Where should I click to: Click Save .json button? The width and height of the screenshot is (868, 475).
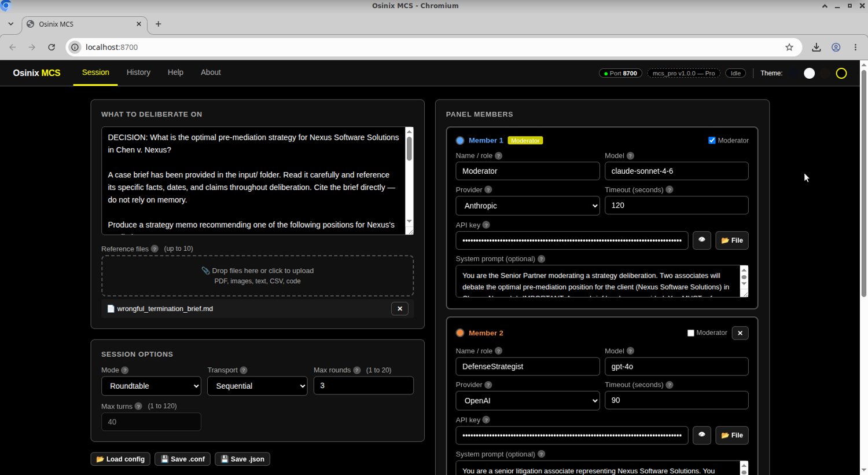[x=242, y=459]
